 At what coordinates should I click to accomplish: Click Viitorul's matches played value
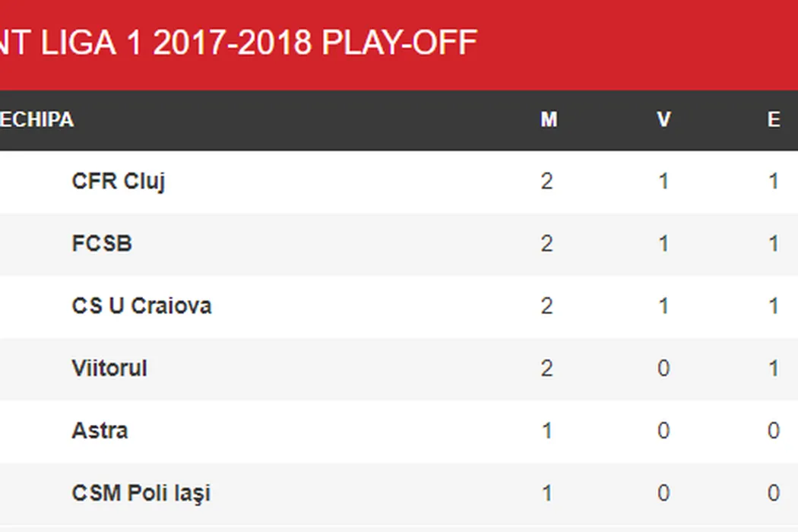pyautogui.click(x=547, y=369)
